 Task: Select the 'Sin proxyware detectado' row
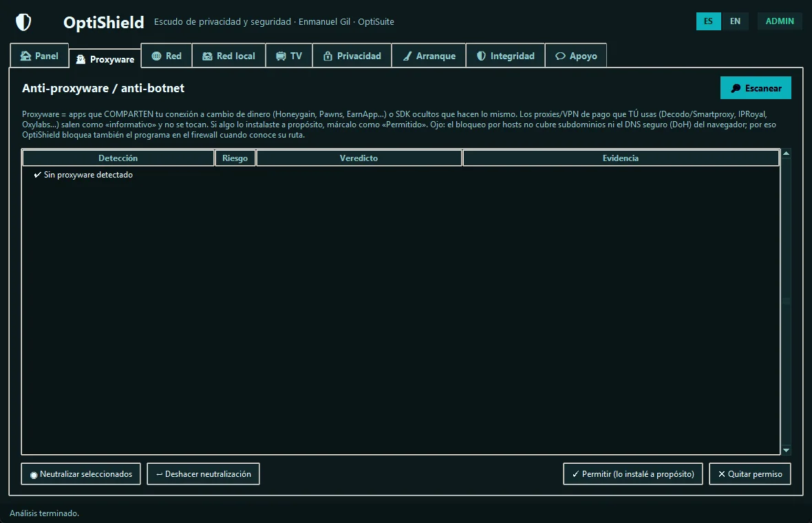[400, 175]
